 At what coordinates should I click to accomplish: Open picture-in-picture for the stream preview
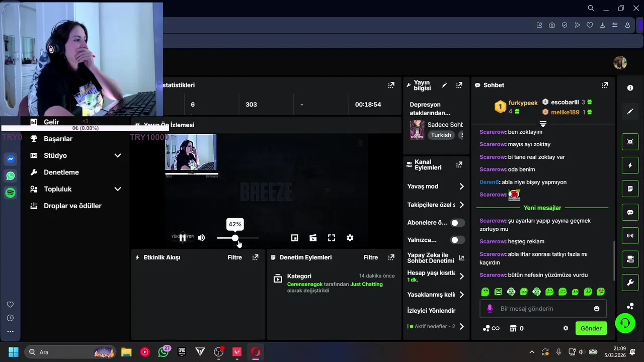(x=295, y=238)
